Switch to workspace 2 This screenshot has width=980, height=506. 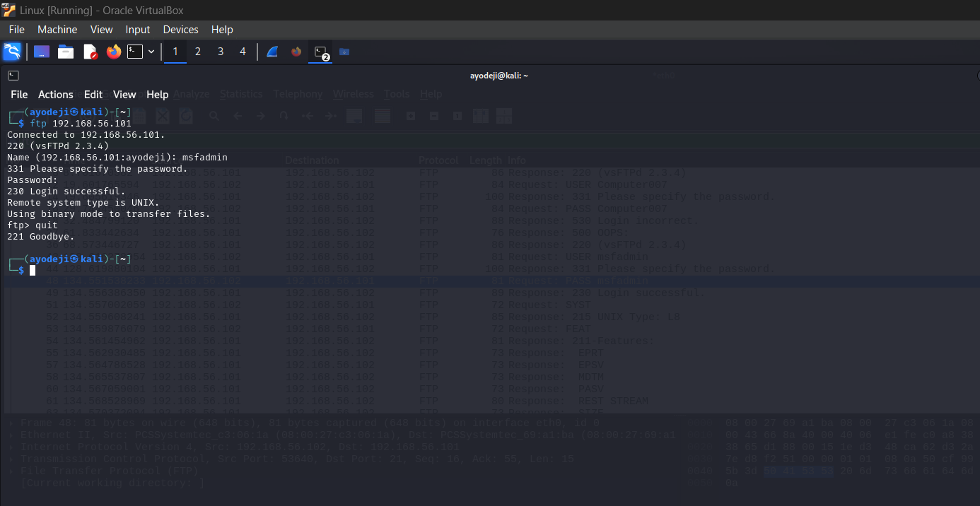coord(198,52)
